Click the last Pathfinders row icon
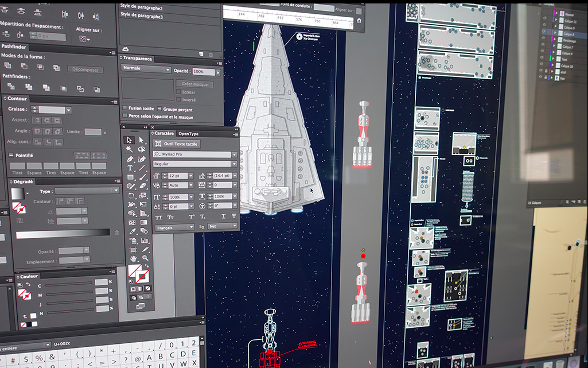The height and width of the screenshot is (368, 588). [97, 90]
